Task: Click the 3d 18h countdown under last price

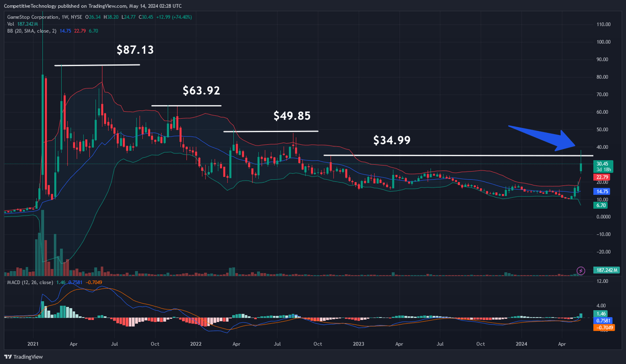Action: point(603,170)
